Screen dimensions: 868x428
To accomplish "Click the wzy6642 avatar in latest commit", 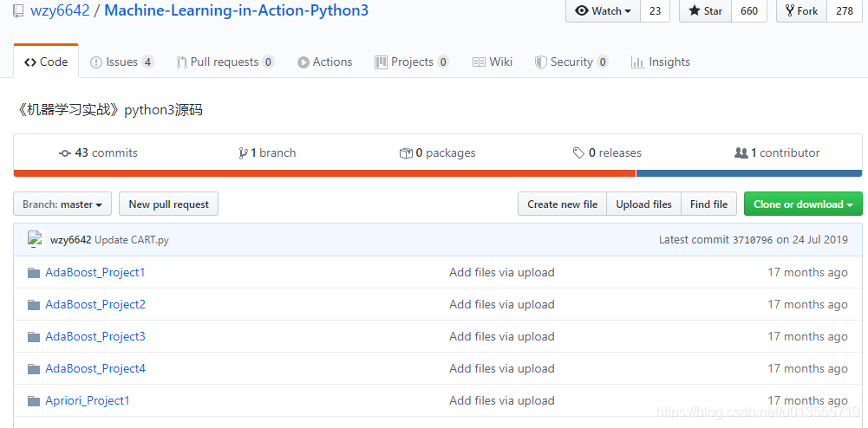I will pyautogui.click(x=36, y=239).
